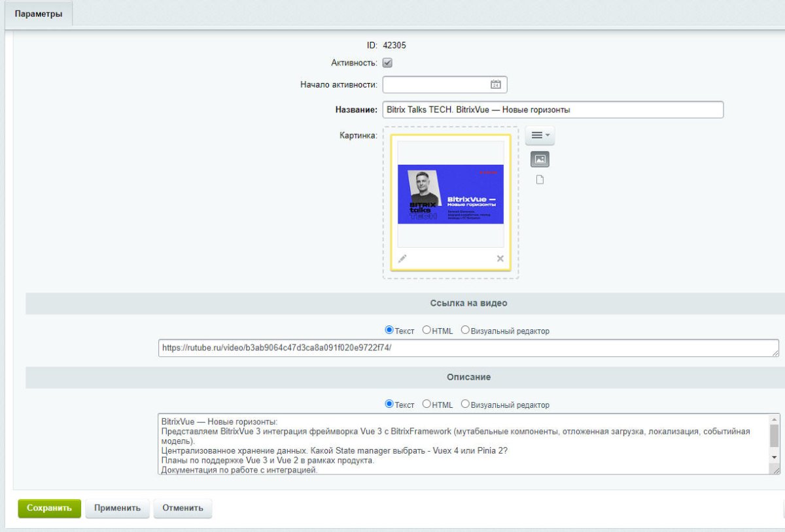Switch to the Параметры tab
785x532 pixels.
pos(39,14)
